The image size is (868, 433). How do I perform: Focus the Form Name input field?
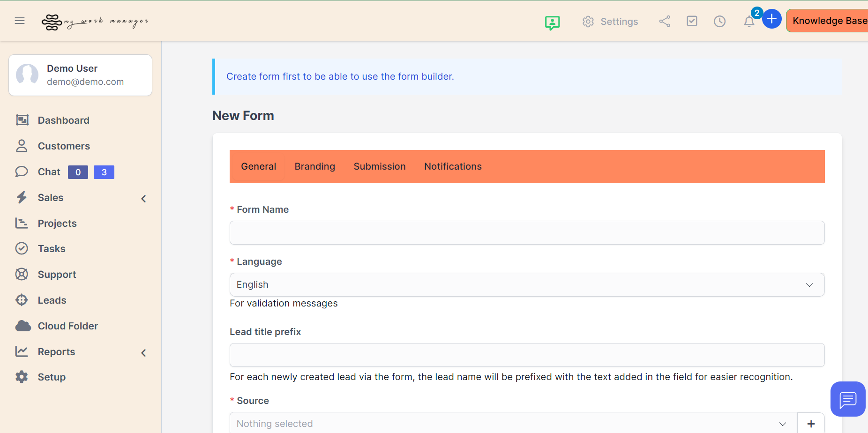click(x=527, y=232)
